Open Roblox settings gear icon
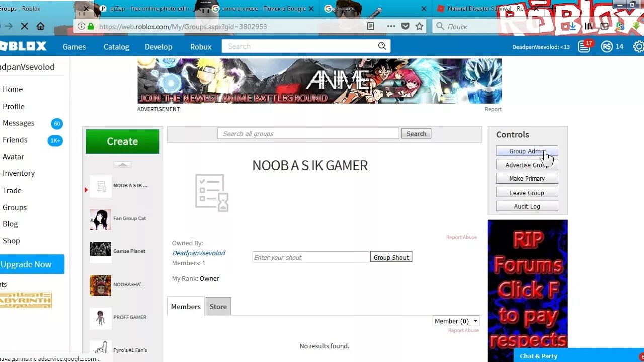The image size is (644, 362). point(639,47)
